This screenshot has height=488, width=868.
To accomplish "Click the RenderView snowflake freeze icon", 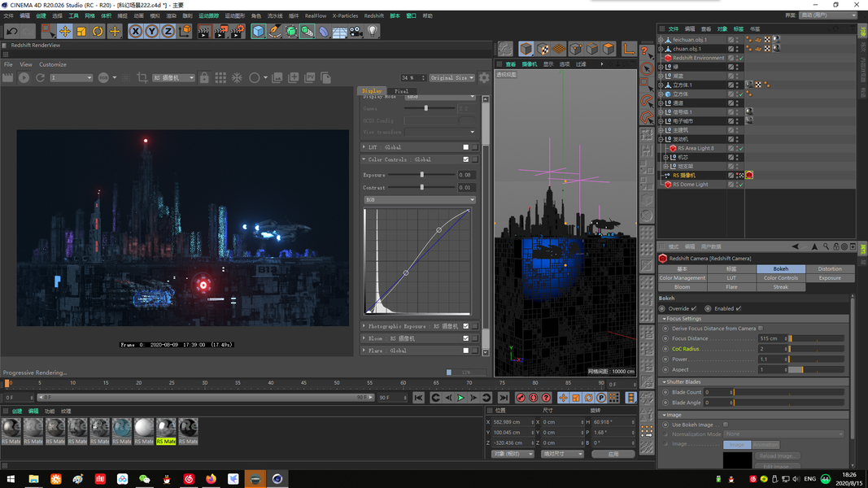I will point(237,78).
